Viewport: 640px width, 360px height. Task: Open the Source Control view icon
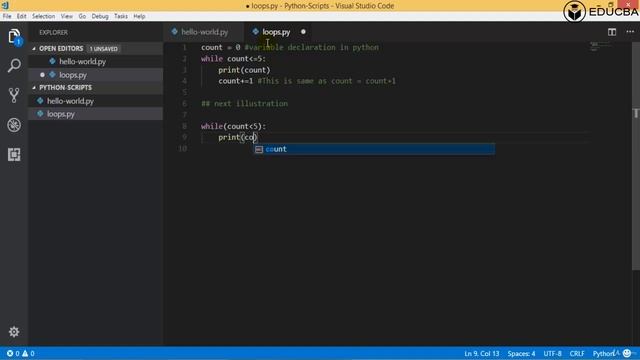pyautogui.click(x=14, y=95)
